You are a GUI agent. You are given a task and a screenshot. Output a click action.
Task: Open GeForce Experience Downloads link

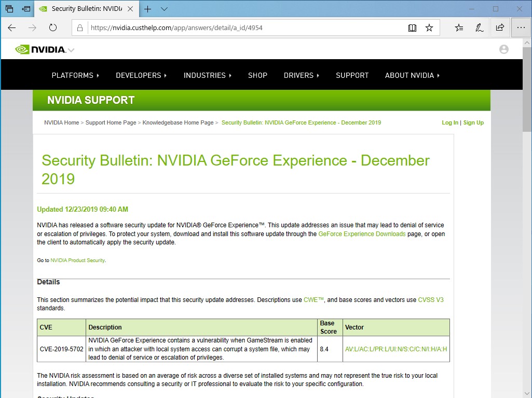(362, 234)
